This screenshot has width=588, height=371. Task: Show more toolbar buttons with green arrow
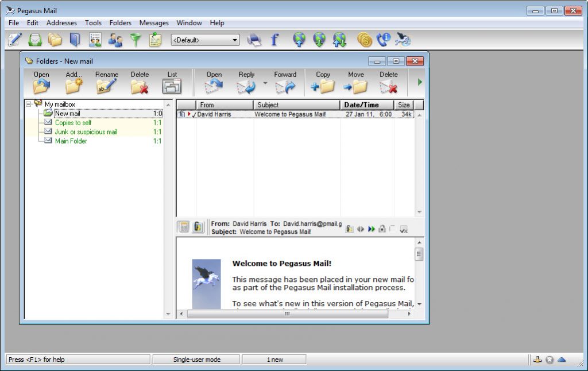click(420, 82)
